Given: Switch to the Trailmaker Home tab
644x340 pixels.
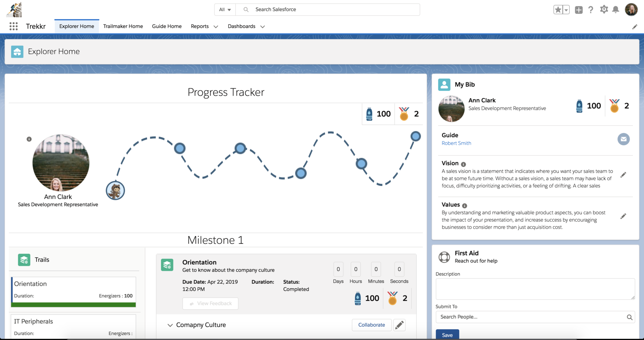Looking at the screenshot, I should 123,26.
